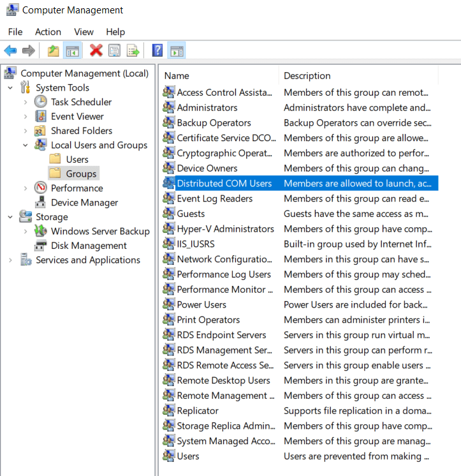Image resolution: width=461 pixels, height=476 pixels.
Task: Collapse the System Tools node
Action: (x=11, y=88)
